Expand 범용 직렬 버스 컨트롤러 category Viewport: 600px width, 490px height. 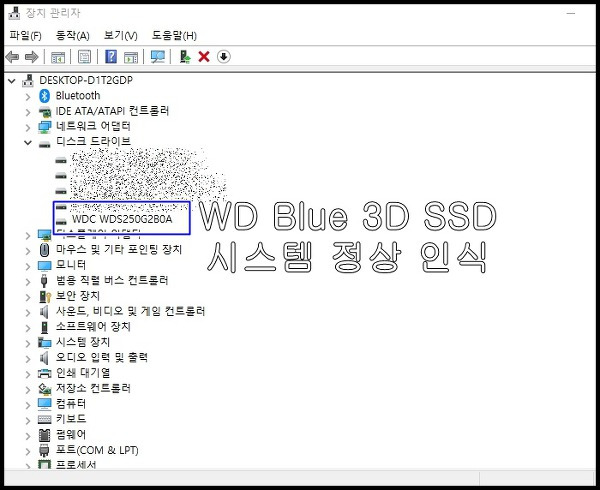tap(28, 282)
